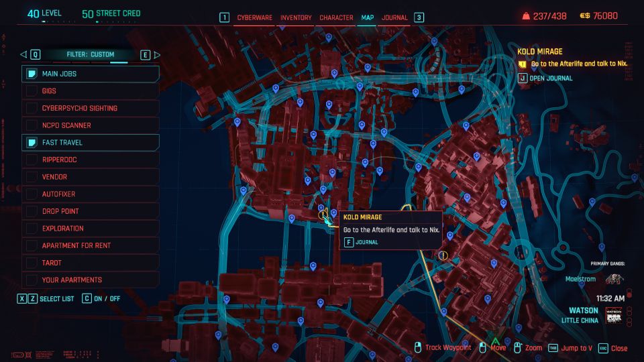The image size is (644, 362).
Task: Open the Character tab
Action: pyautogui.click(x=336, y=17)
